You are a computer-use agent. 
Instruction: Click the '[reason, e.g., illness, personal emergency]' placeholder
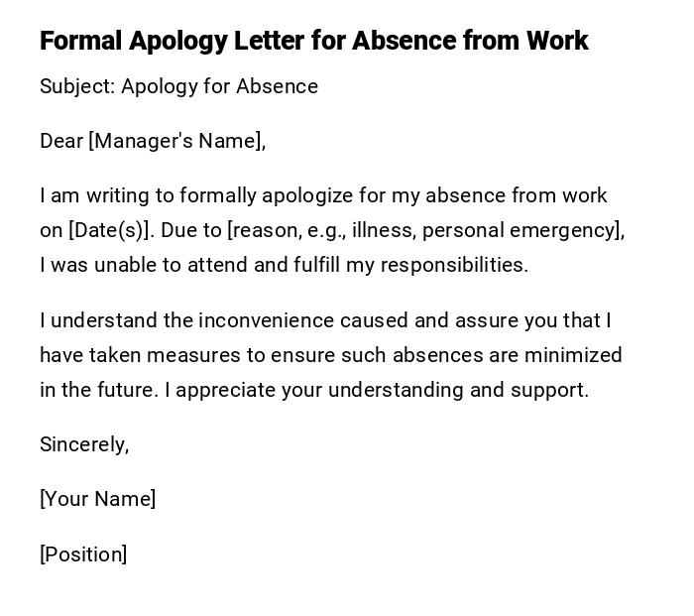425,230
